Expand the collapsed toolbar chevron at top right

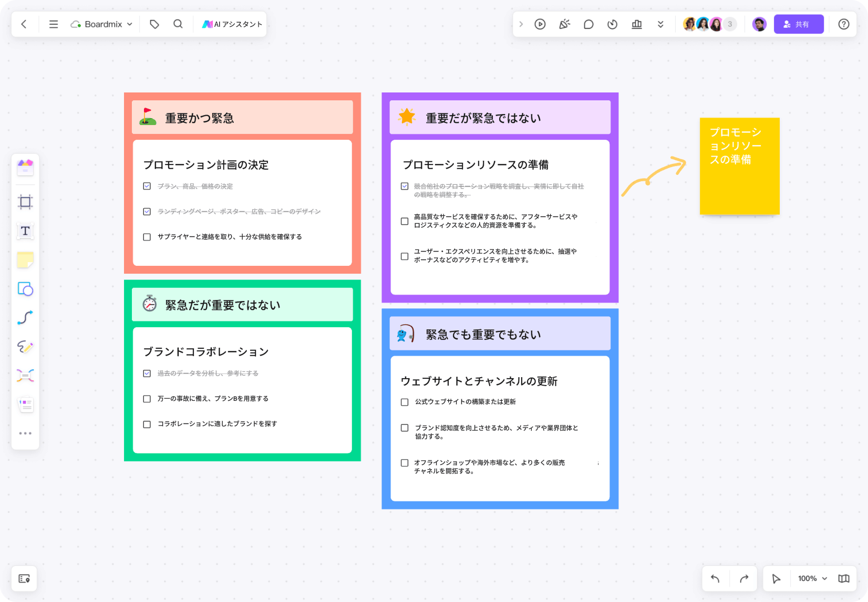click(521, 24)
